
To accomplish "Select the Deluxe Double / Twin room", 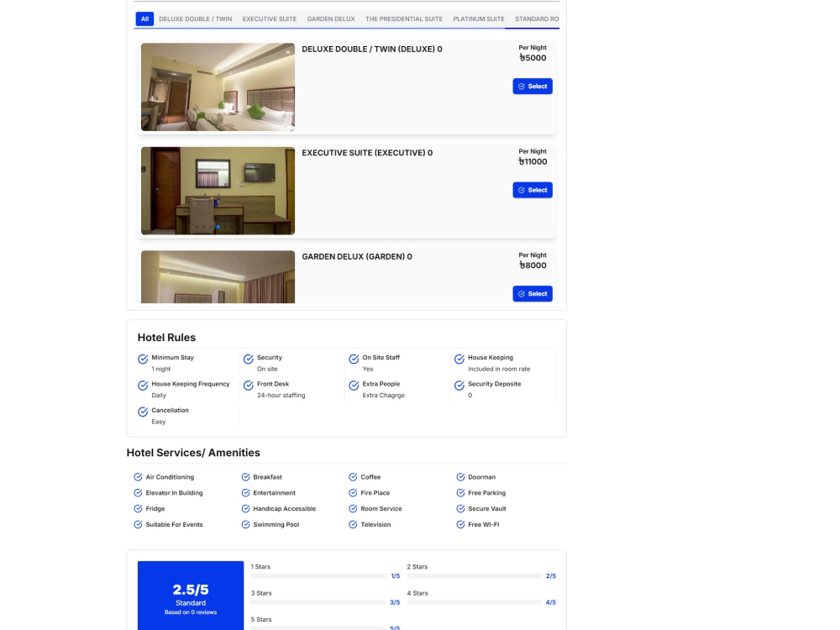I will click(x=533, y=87).
